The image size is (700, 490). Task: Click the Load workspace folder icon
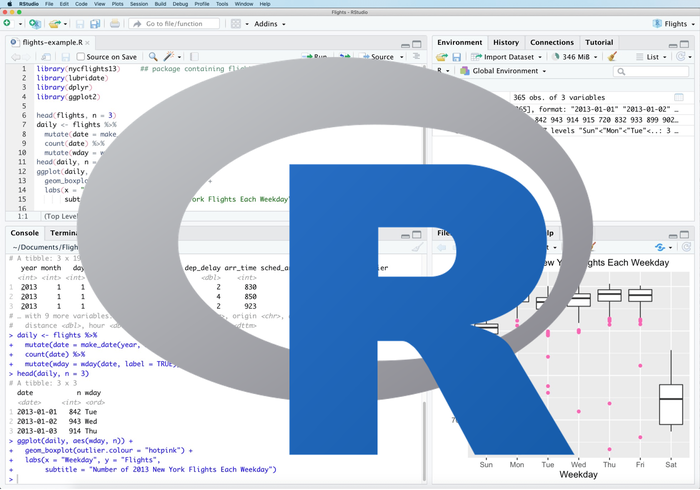click(x=441, y=57)
